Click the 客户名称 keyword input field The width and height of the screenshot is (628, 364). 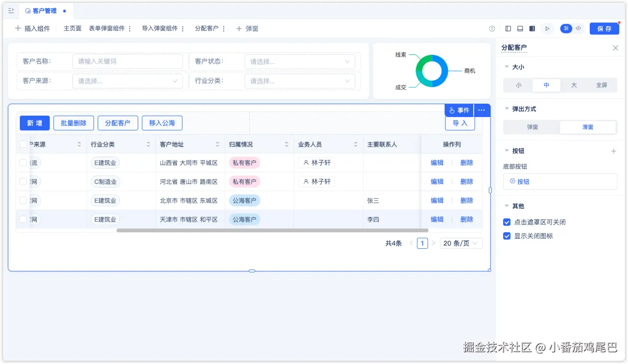tap(128, 61)
